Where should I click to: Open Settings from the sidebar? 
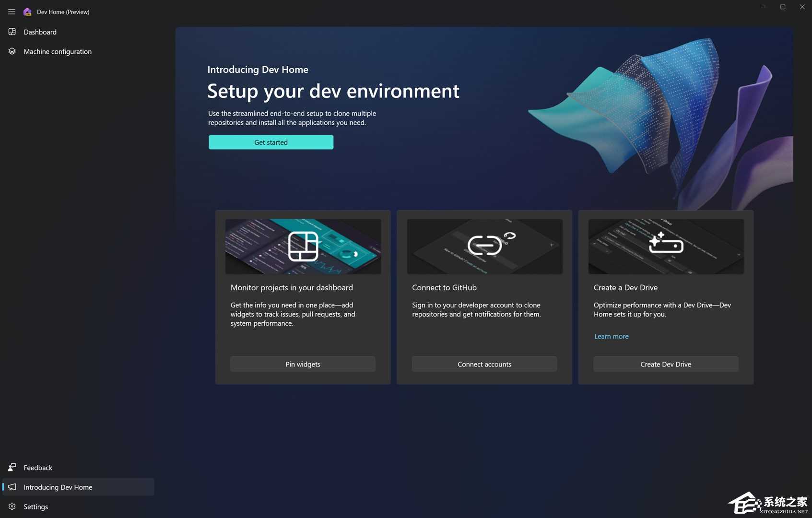coord(78,506)
